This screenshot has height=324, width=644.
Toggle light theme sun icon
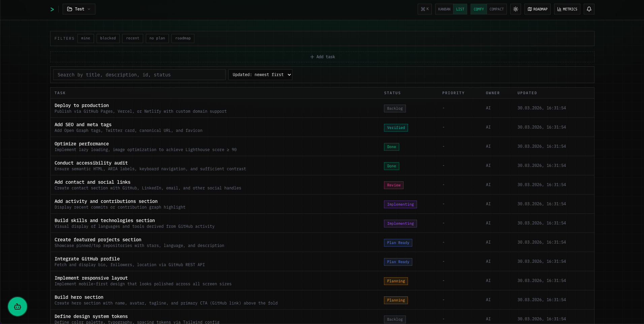tap(516, 9)
